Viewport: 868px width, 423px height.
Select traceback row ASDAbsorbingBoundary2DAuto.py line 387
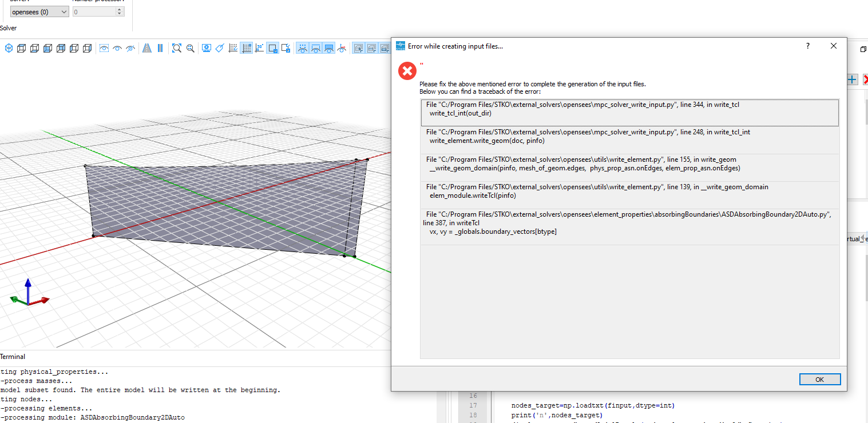[629, 227]
